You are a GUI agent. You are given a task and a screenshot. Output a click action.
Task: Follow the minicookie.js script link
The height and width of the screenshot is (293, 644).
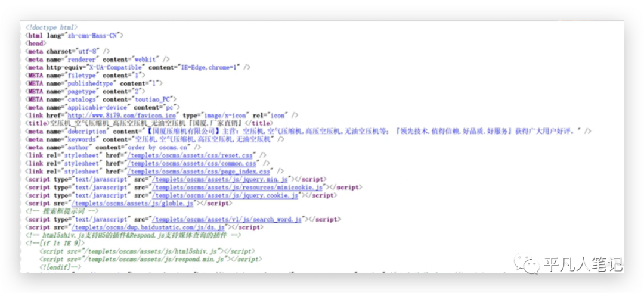[x=237, y=188]
